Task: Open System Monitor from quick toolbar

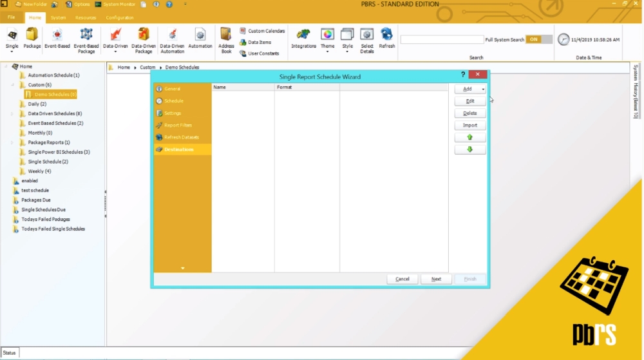Action: (x=115, y=4)
